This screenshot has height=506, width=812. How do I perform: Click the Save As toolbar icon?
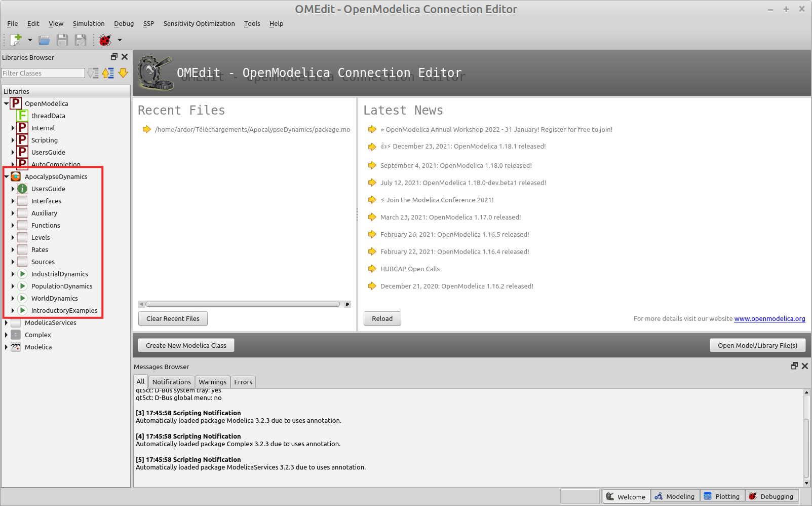[81, 40]
